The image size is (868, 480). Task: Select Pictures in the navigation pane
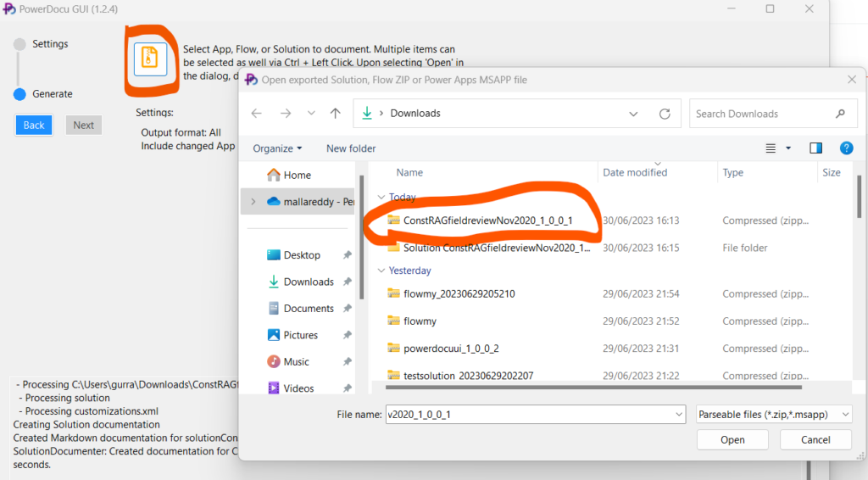pyautogui.click(x=300, y=335)
